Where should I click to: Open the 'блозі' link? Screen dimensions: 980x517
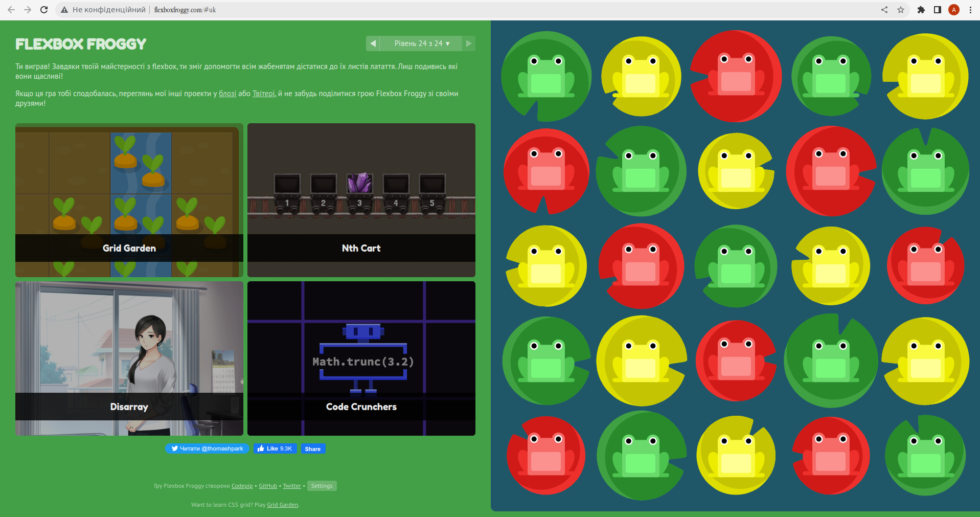pos(227,94)
